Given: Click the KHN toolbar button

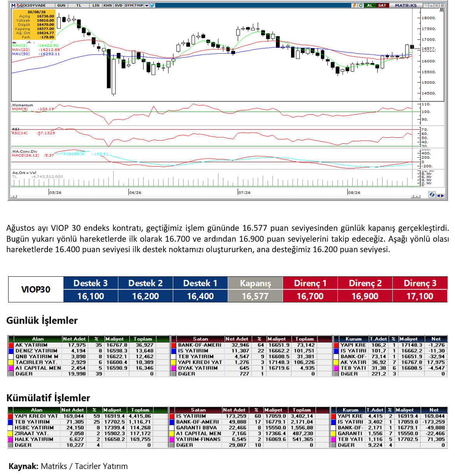Looking at the screenshot, I should point(108,5).
